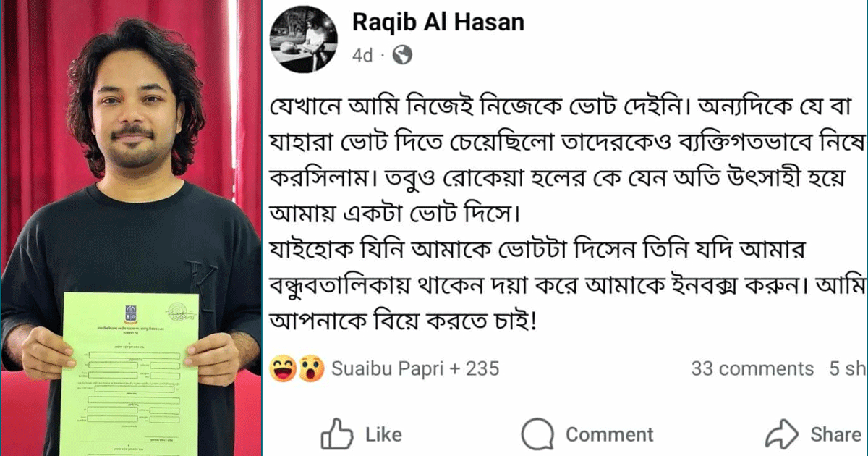Click the Comment speech bubble icon
The height and width of the screenshot is (456, 868).
tap(537, 435)
